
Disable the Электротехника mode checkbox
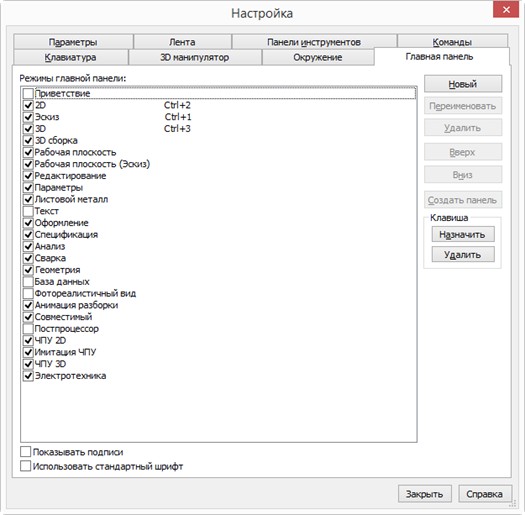(x=28, y=376)
